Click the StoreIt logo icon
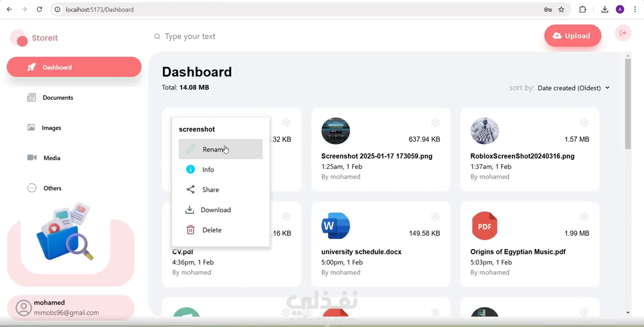Screen dimensions: 644x327 coord(19,38)
